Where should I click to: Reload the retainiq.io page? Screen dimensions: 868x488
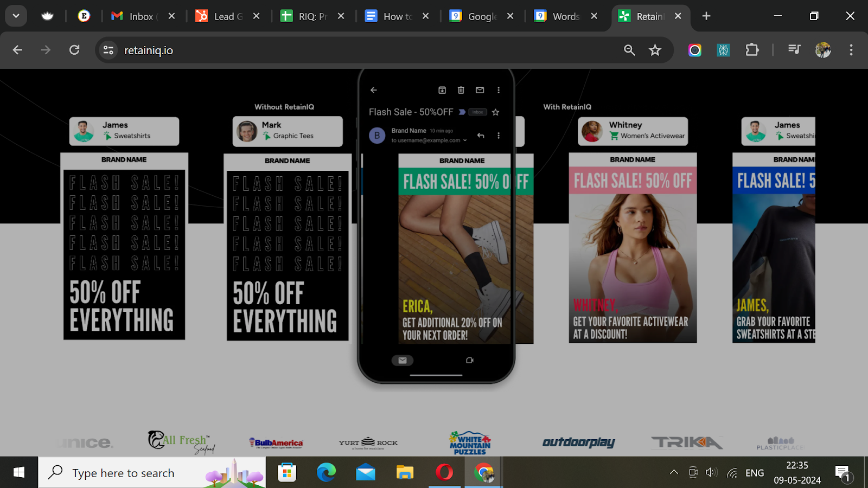(x=74, y=50)
